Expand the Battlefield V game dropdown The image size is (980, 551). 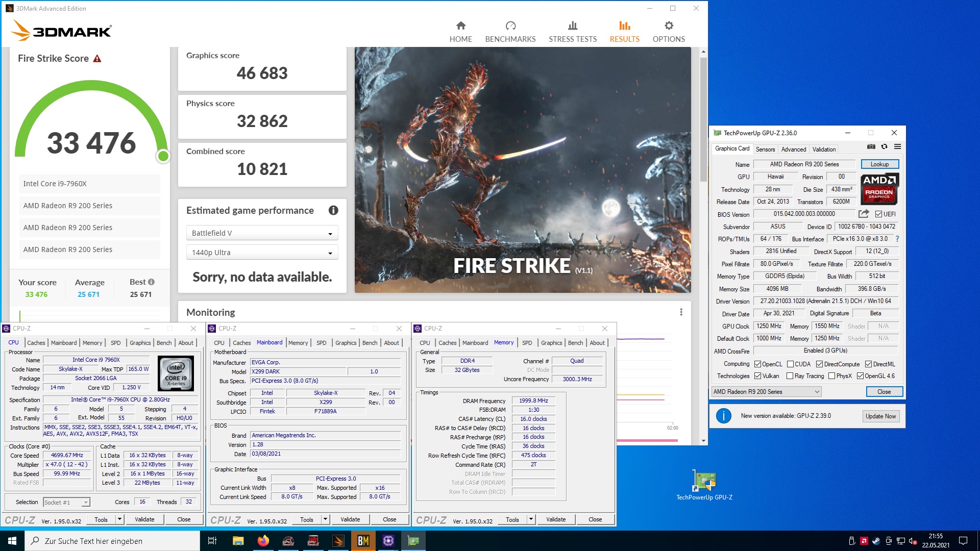tap(262, 233)
